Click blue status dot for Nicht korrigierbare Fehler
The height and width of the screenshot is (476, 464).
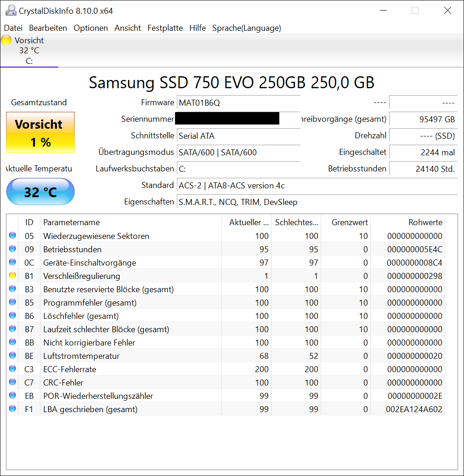[12, 342]
